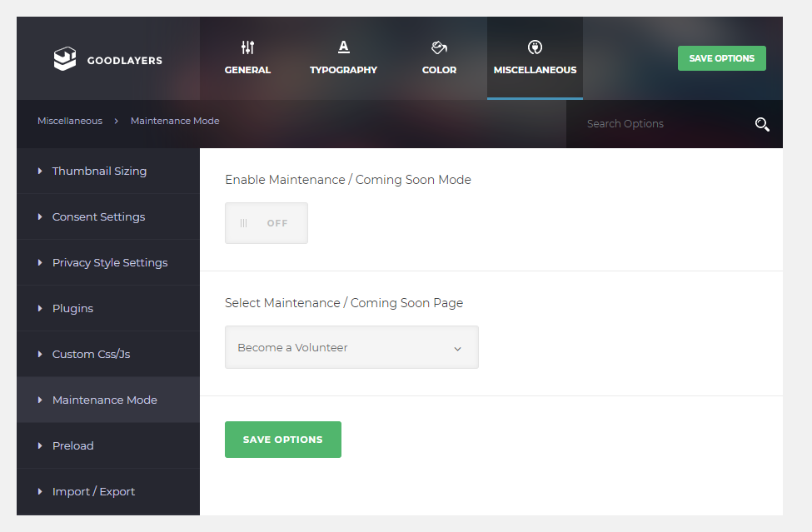Click the Miscellaneous plug icon
The height and width of the screenshot is (532, 812).
click(535, 47)
